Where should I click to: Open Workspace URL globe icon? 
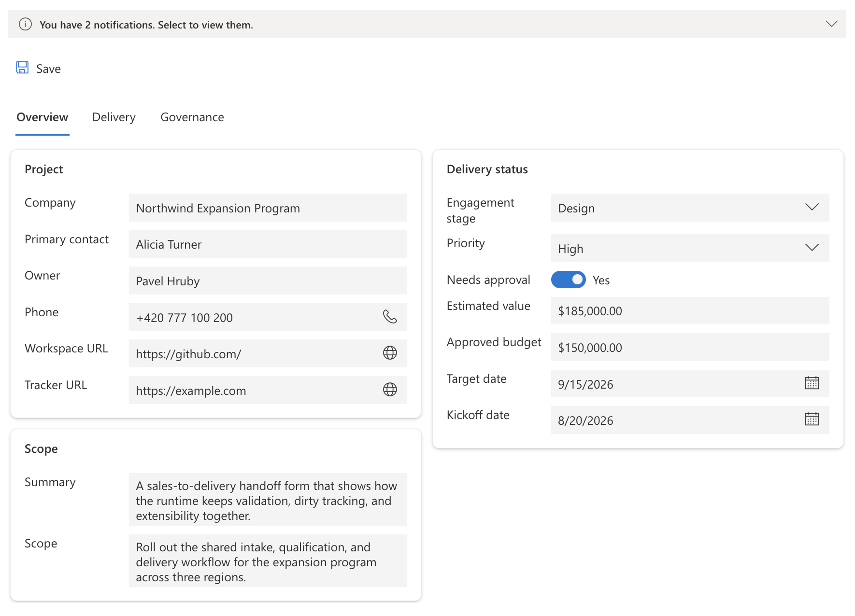(390, 353)
